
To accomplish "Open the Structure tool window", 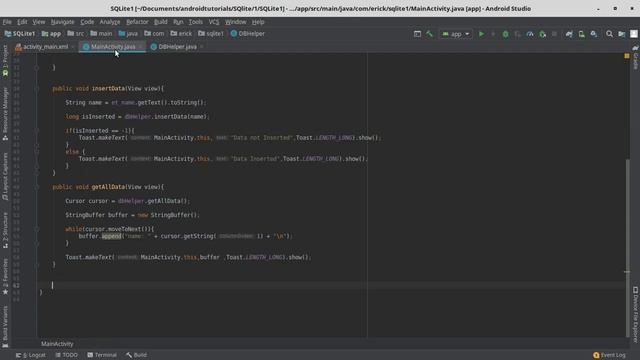I will 5,230.
